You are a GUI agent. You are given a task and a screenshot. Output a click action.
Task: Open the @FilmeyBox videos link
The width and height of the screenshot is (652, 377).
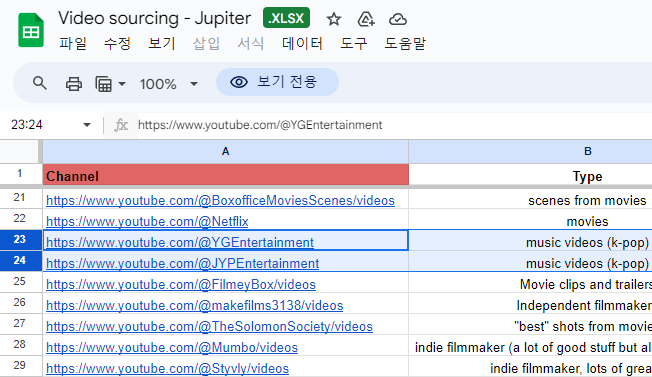coord(180,284)
